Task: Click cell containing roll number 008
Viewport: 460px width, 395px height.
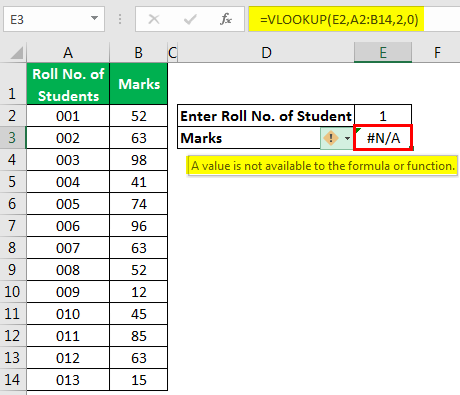Action: [68, 270]
